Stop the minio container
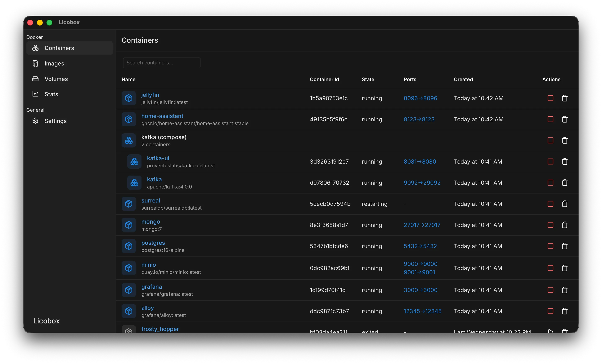 point(550,268)
